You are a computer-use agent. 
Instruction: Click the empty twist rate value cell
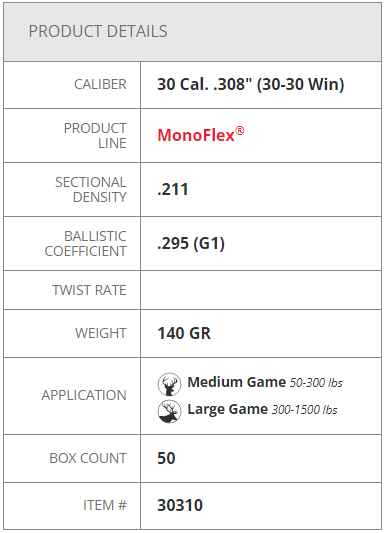click(x=261, y=290)
